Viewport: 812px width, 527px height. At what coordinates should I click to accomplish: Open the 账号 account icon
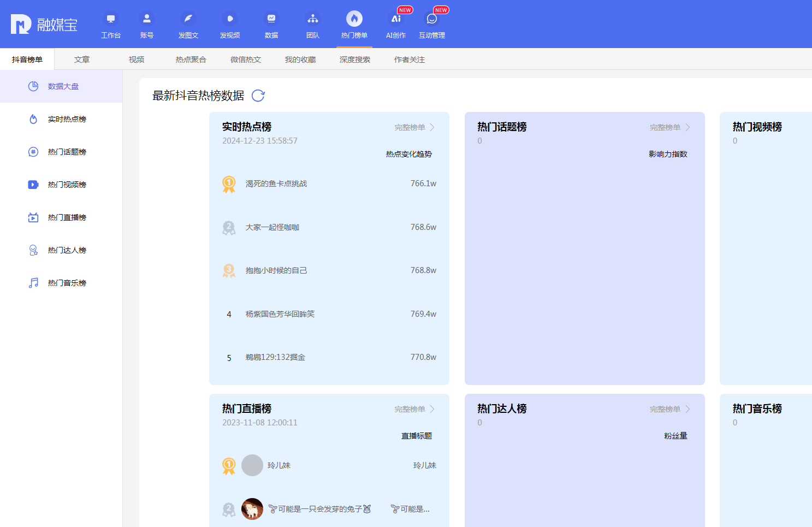pyautogui.click(x=147, y=19)
